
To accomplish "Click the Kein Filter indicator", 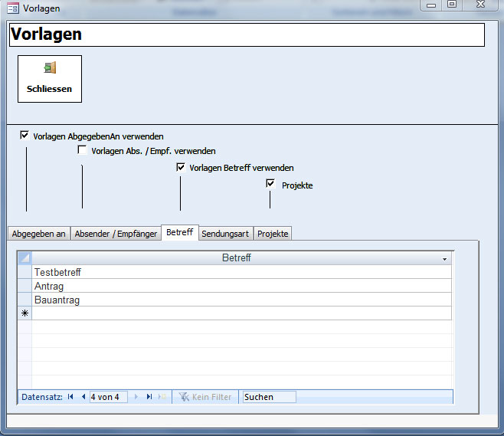I will point(205,397).
